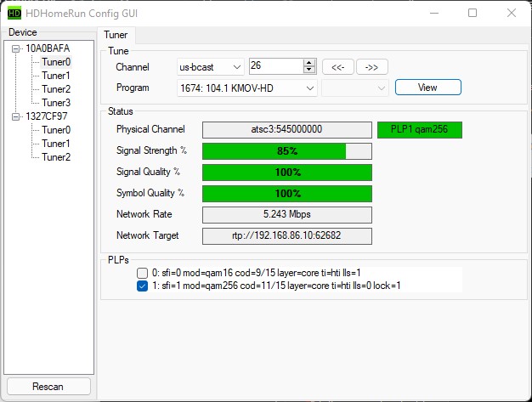
Task: Close the HDHomeRun Config GUI window
Action: 512,14
